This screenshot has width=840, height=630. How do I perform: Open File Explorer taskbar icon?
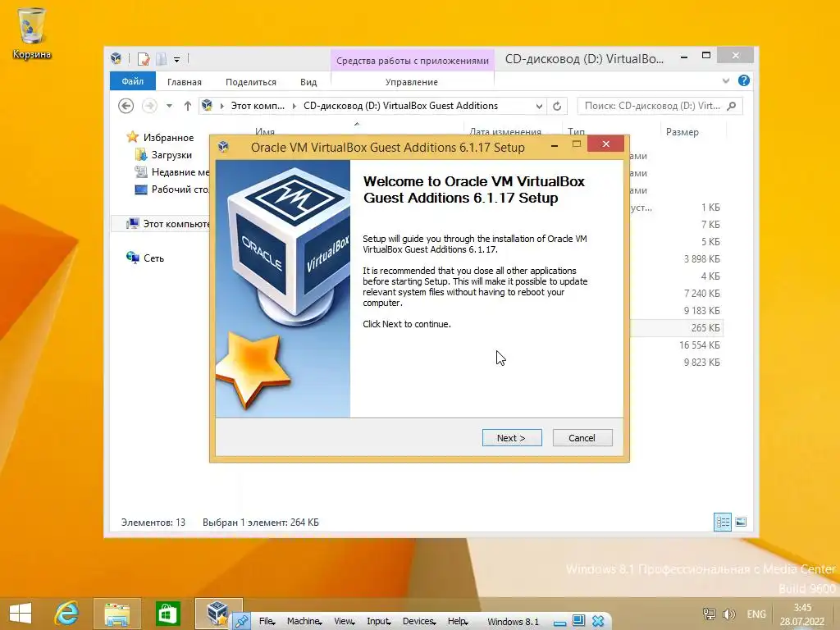click(x=116, y=614)
